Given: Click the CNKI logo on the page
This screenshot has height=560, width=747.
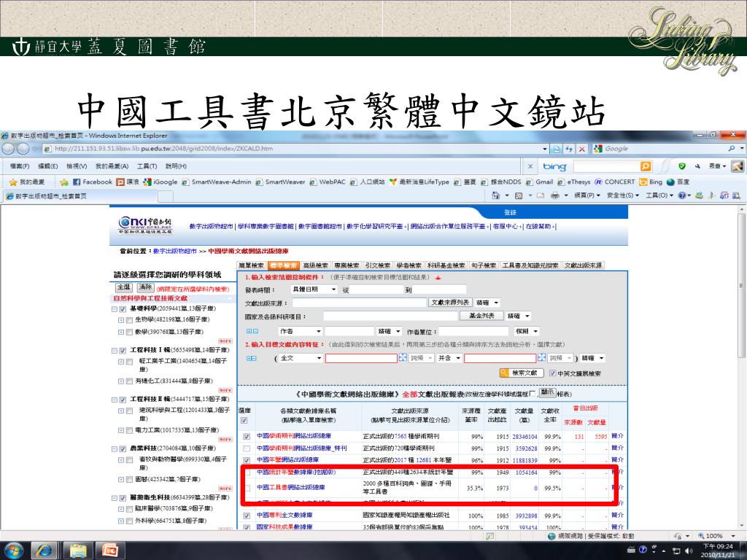Looking at the screenshot, I should (145, 225).
